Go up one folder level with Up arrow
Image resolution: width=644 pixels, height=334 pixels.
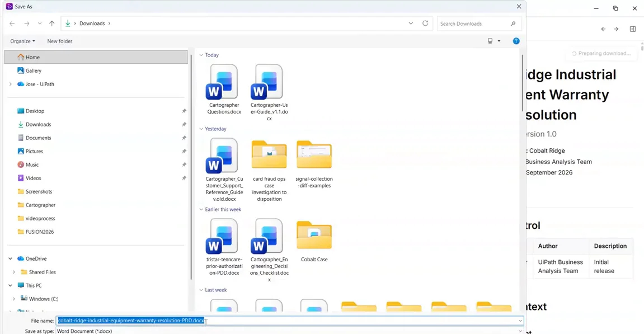51,23
